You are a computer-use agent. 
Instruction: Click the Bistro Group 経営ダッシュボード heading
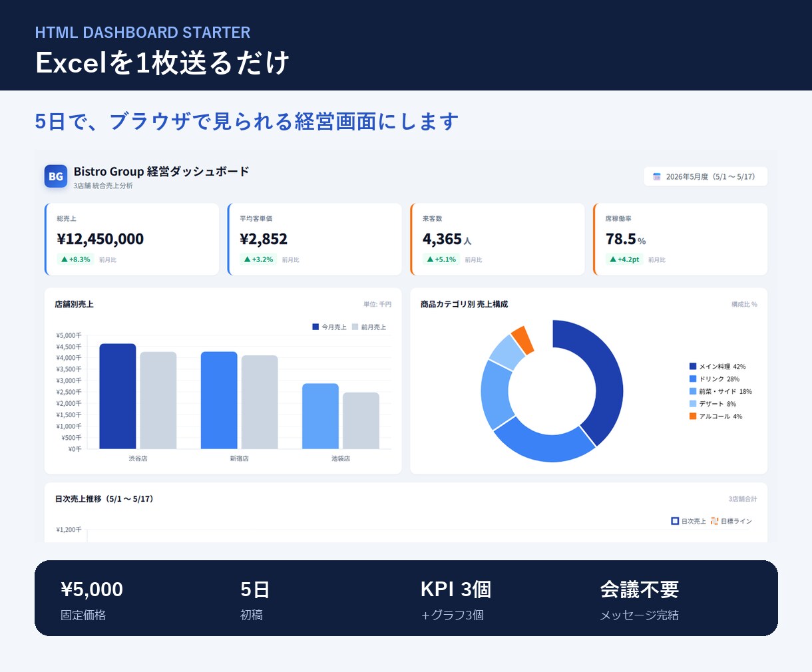pyautogui.click(x=161, y=171)
